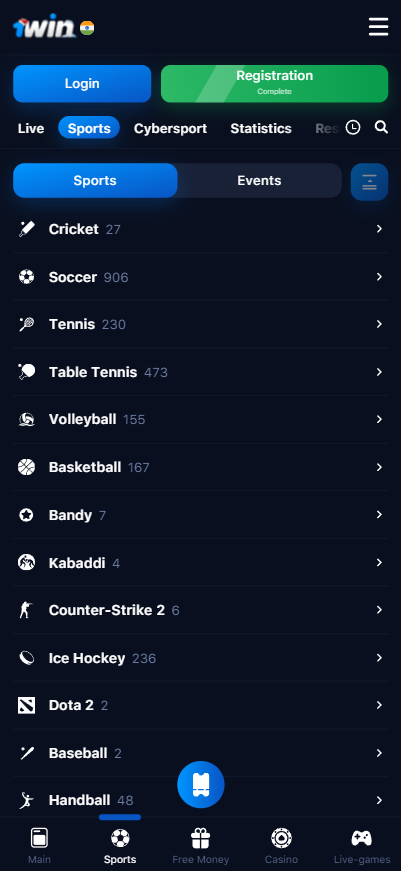Click the Login button
401x871 pixels.
coord(82,84)
